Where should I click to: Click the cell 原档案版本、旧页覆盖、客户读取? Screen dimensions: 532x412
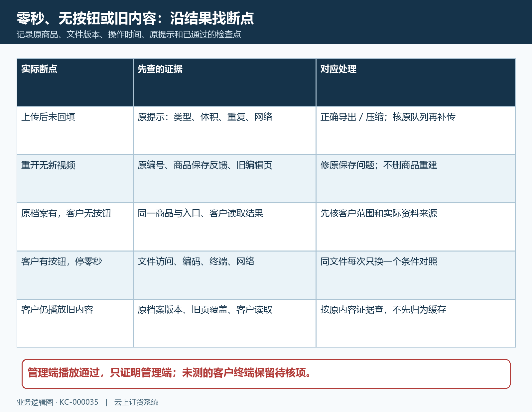pyautogui.click(x=224, y=323)
